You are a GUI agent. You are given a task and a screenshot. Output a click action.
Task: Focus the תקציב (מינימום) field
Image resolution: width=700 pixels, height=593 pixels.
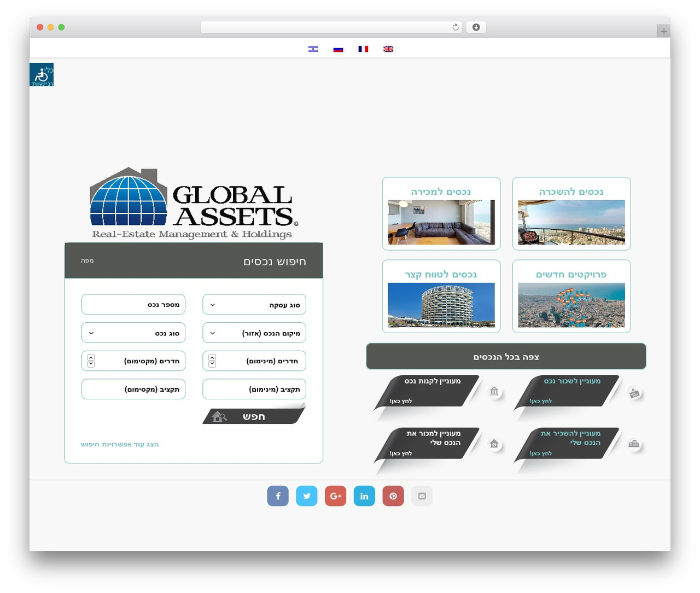tap(254, 389)
